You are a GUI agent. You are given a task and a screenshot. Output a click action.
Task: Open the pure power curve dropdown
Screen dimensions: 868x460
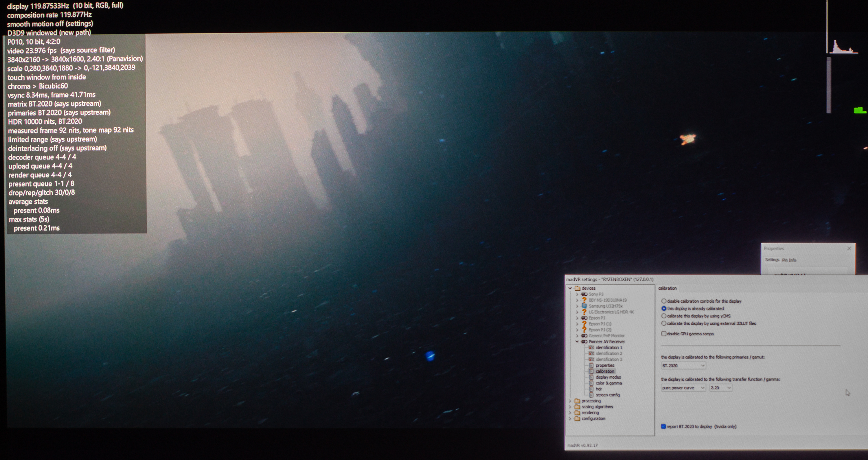tap(683, 388)
